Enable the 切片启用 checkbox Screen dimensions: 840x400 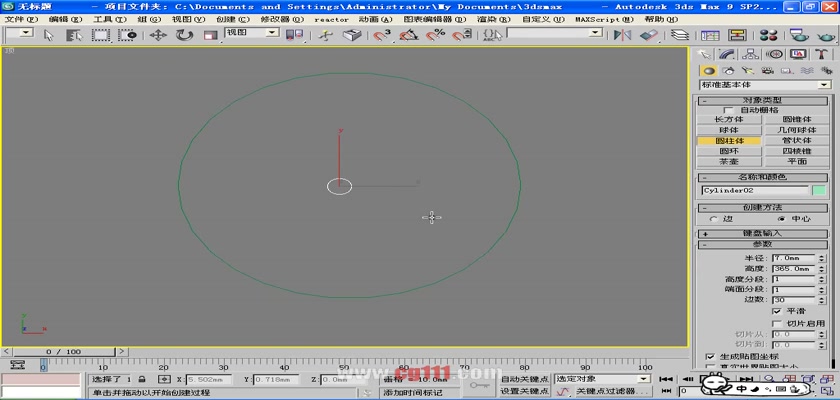[x=776, y=323]
